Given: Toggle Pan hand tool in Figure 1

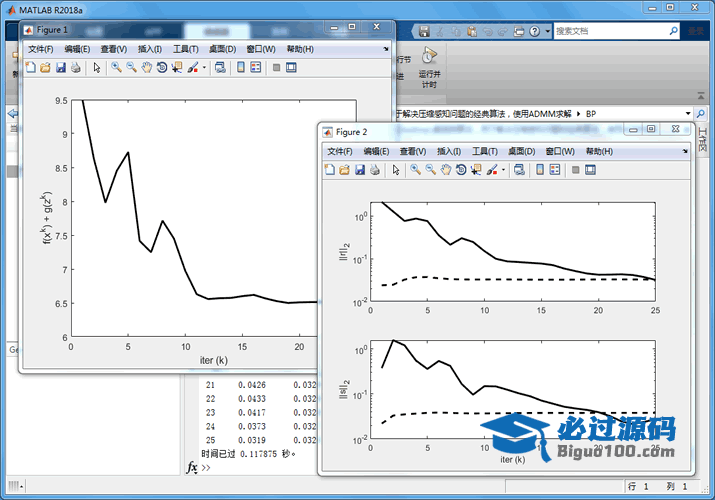Looking at the screenshot, I should [x=146, y=68].
